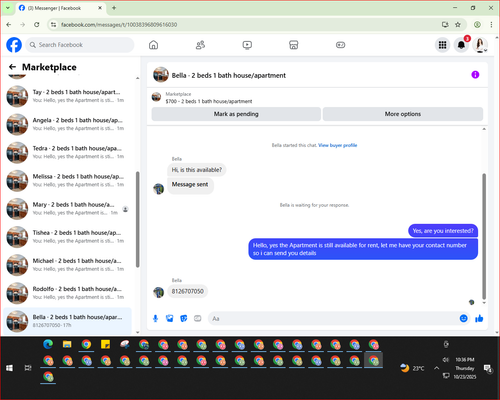Go to the Home feed icon
This screenshot has width=500, height=400.
153,45
